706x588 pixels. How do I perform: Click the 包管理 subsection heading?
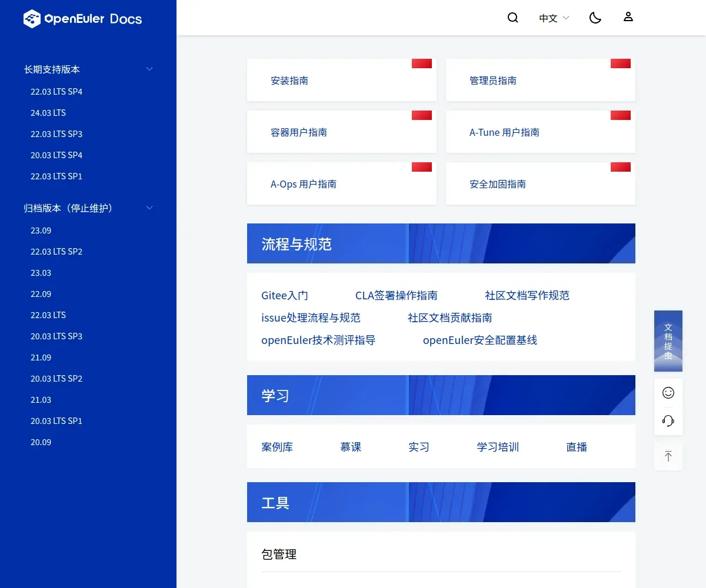(x=279, y=554)
